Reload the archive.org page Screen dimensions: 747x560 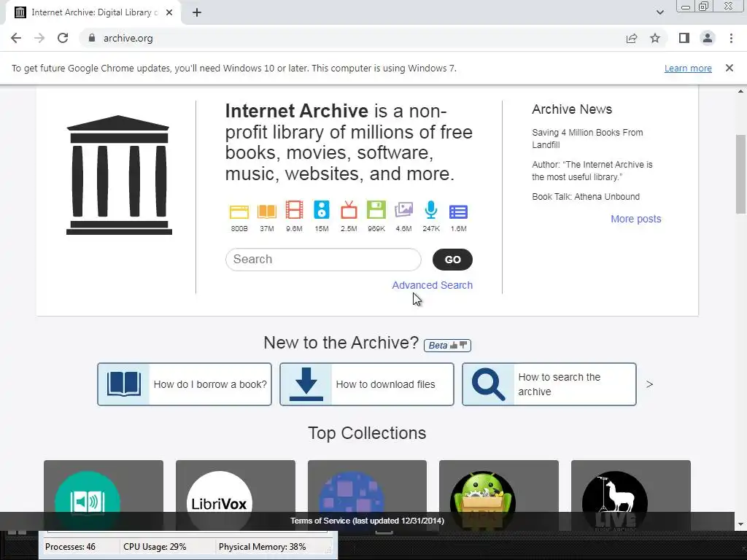tap(63, 38)
